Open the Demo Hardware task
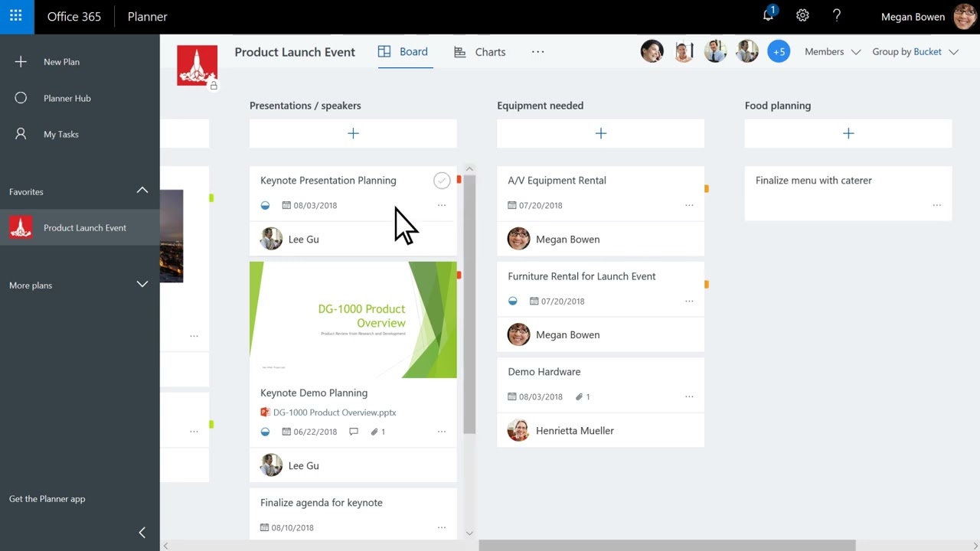980x551 pixels. pyautogui.click(x=544, y=372)
